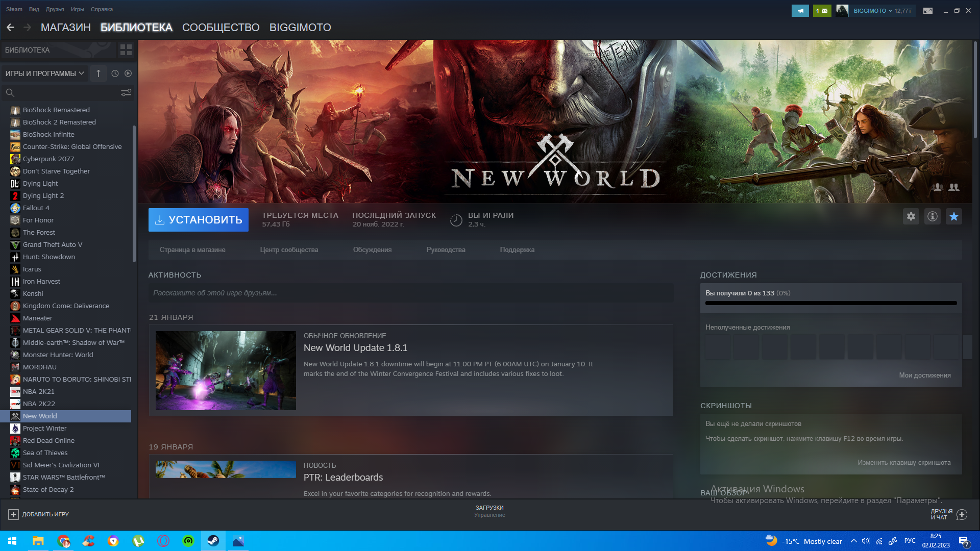The width and height of the screenshot is (980, 551).
Task: Open Windows notification center icon
Action: point(964,541)
